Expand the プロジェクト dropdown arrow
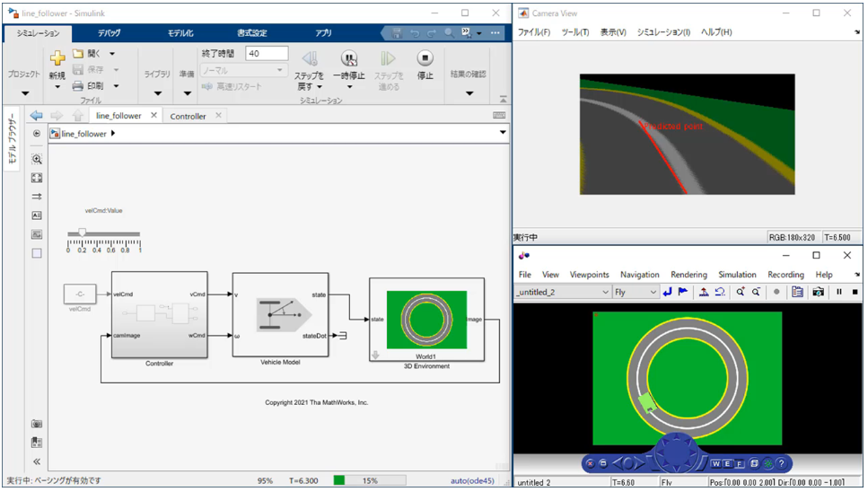Screen dimensions: 868x492 [25, 93]
